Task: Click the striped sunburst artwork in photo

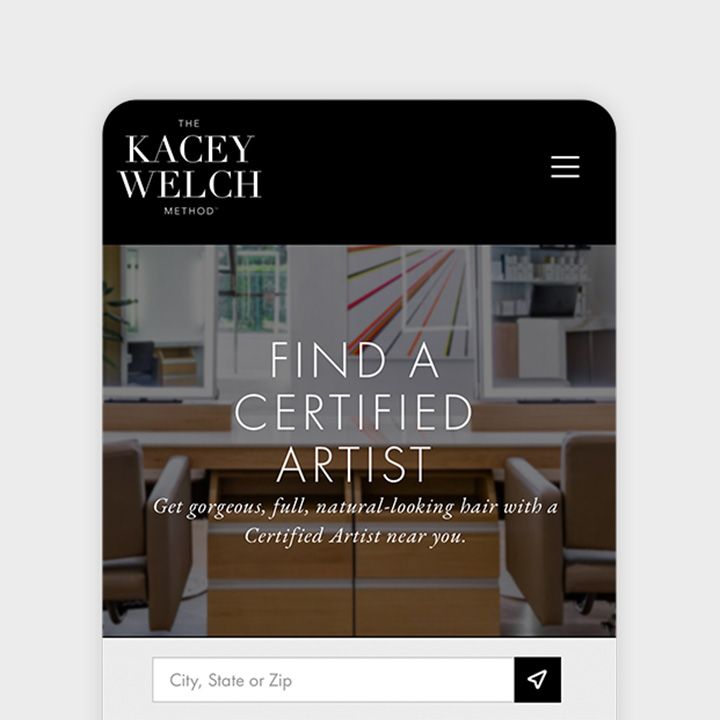Action: (409, 298)
